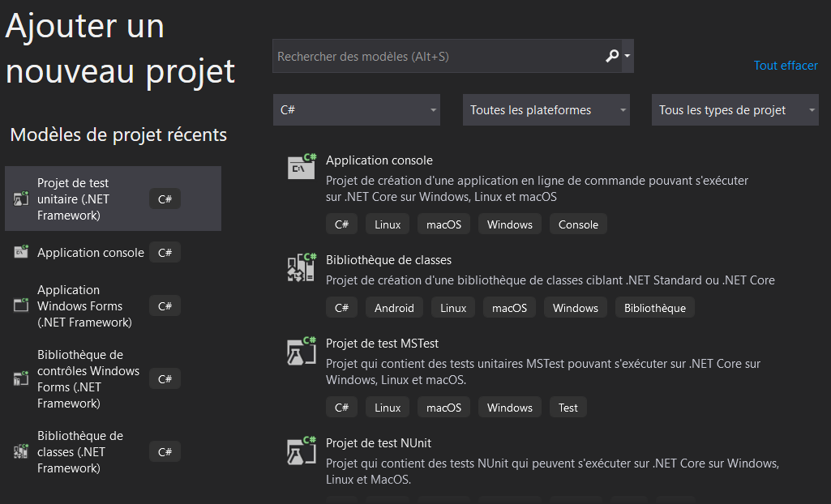Click the C# tag beside Projet de test unitaire
Screen dimensions: 831x504
coord(165,199)
